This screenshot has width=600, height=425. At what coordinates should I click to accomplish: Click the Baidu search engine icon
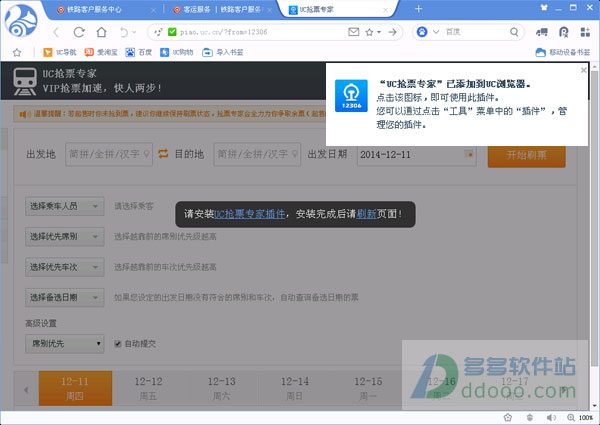pos(422,32)
